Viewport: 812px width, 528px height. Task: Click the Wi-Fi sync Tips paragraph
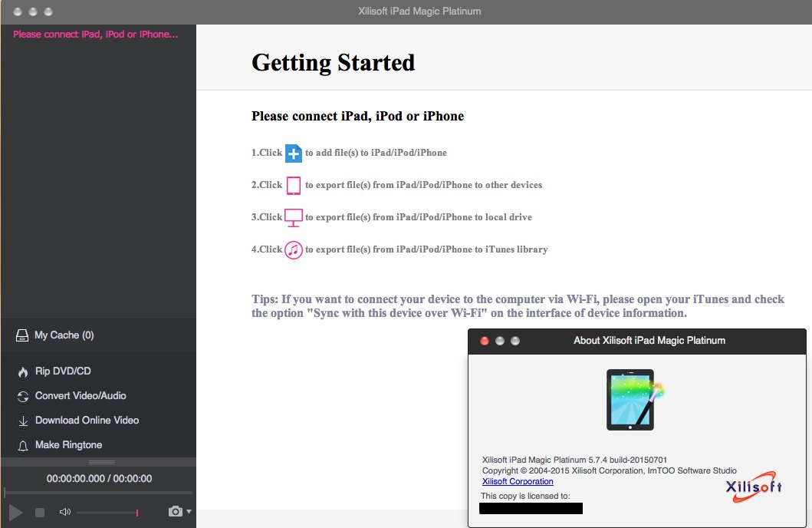[518, 306]
